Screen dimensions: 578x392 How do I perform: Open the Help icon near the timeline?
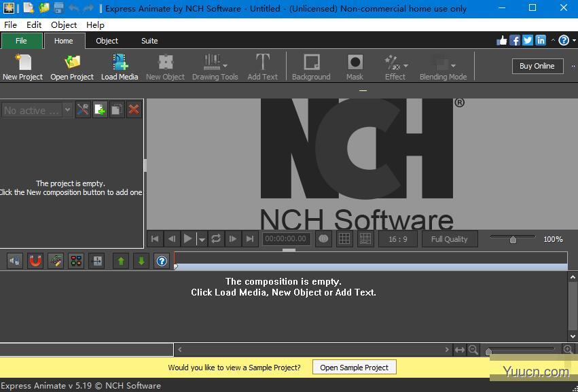[x=161, y=261]
